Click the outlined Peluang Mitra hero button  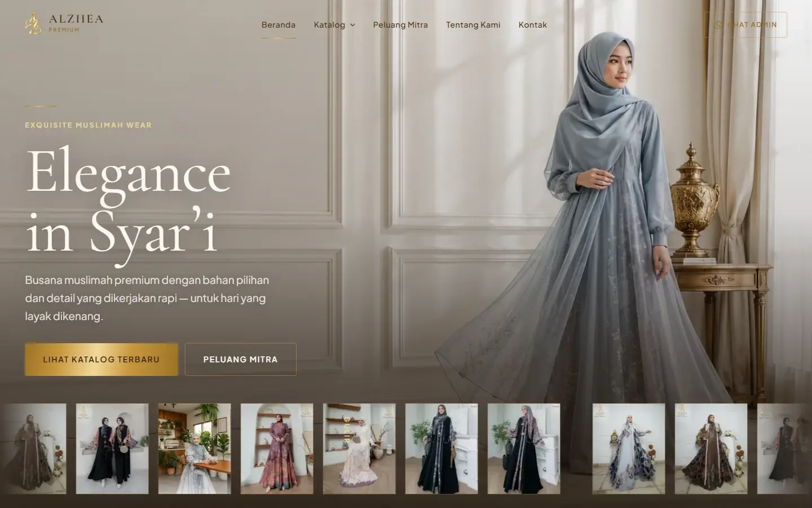(241, 360)
